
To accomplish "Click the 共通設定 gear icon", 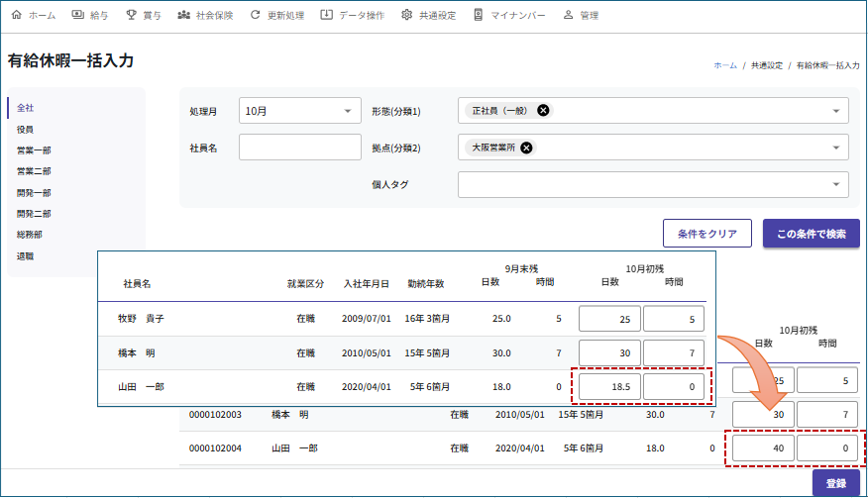I will 407,15.
